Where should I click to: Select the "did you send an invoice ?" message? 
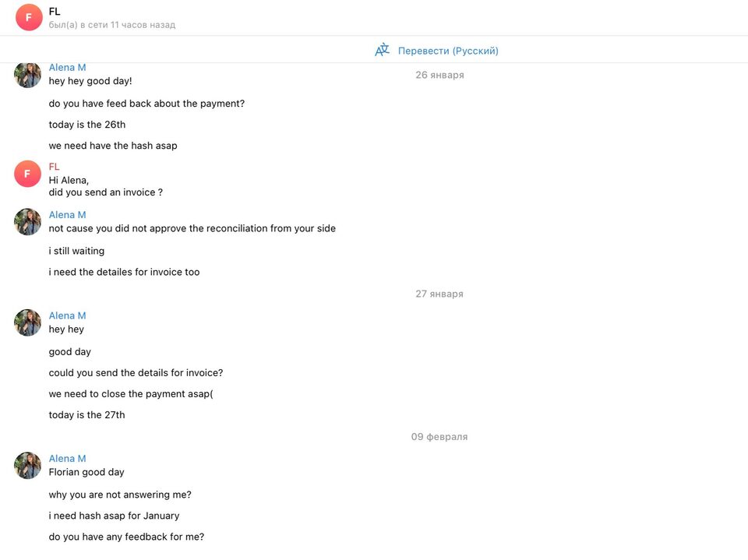[x=106, y=192]
